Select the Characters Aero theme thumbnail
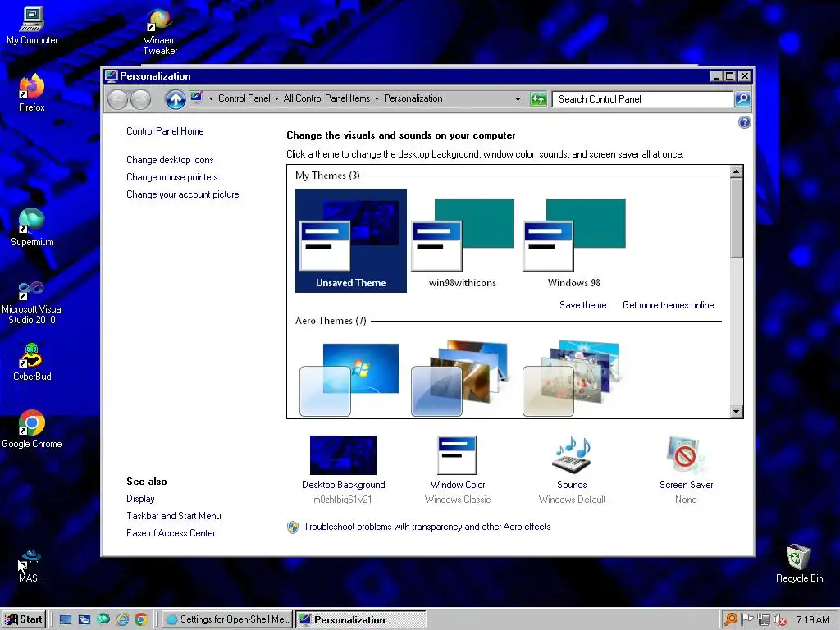Screen dimensions: 840x630 [571, 378]
